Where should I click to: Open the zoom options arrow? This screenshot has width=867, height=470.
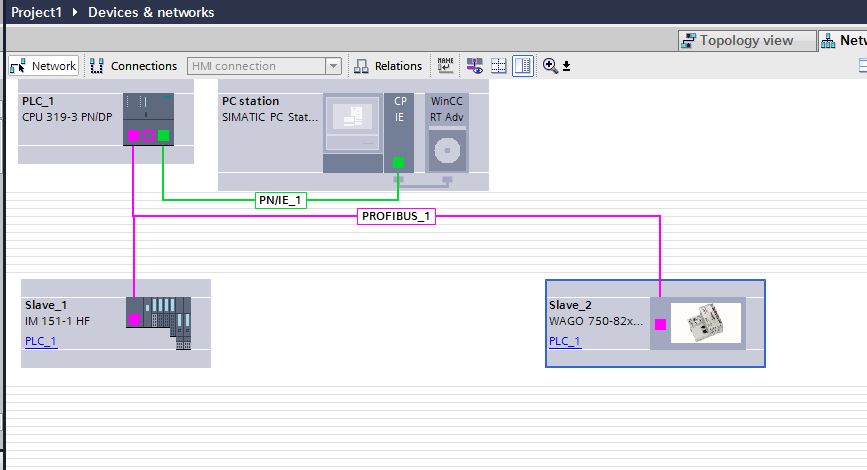point(566,66)
